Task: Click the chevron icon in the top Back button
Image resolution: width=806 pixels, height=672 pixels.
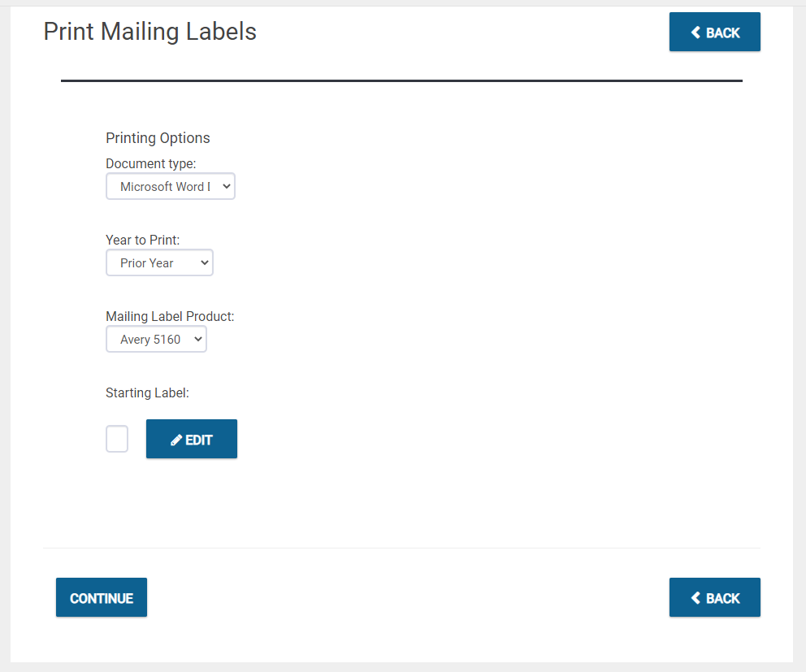Action: (x=695, y=33)
